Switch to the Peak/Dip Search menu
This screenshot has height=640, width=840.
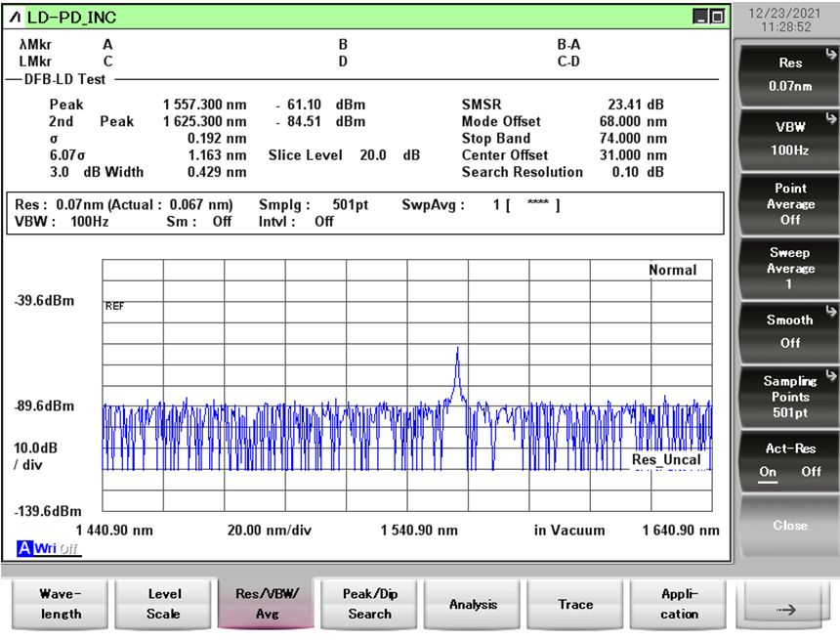point(369,604)
